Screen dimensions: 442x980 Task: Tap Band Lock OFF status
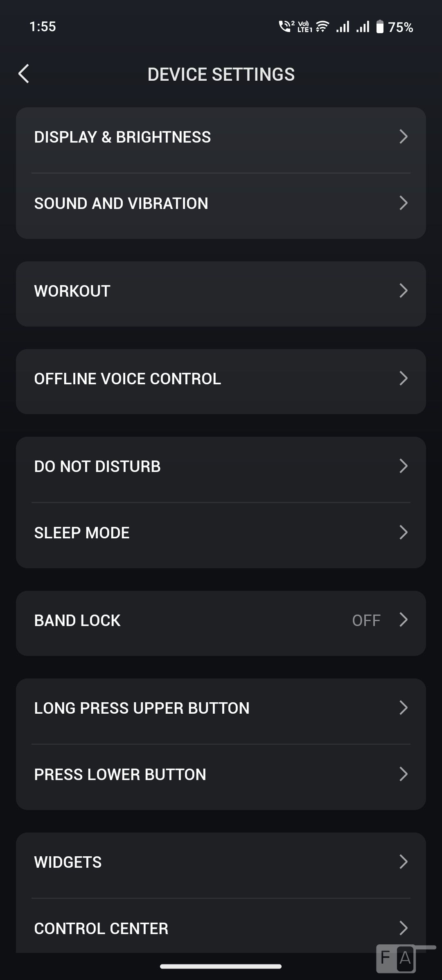[366, 621]
